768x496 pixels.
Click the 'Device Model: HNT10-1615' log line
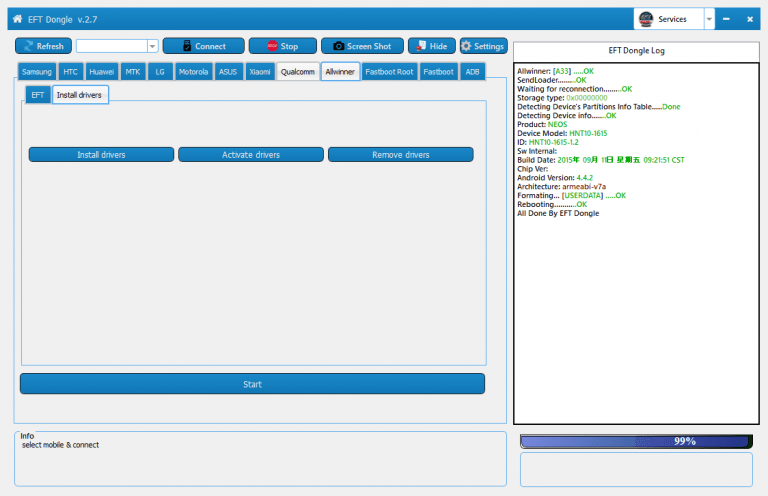tap(562, 133)
